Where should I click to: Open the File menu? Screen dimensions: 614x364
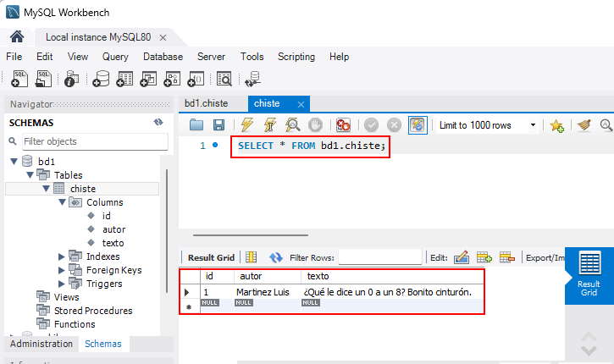(x=14, y=57)
